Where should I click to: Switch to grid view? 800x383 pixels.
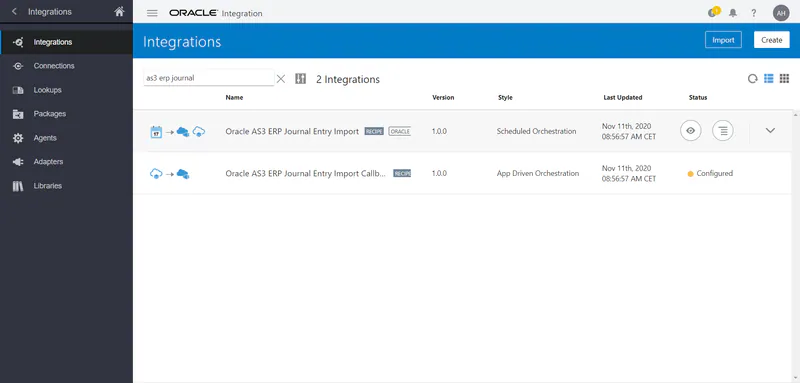coord(784,79)
